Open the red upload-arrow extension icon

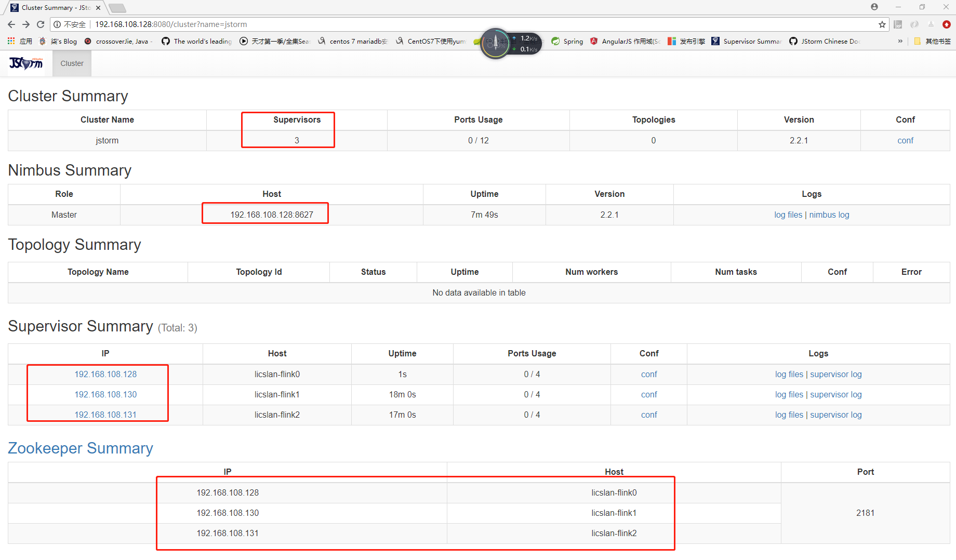[947, 24]
